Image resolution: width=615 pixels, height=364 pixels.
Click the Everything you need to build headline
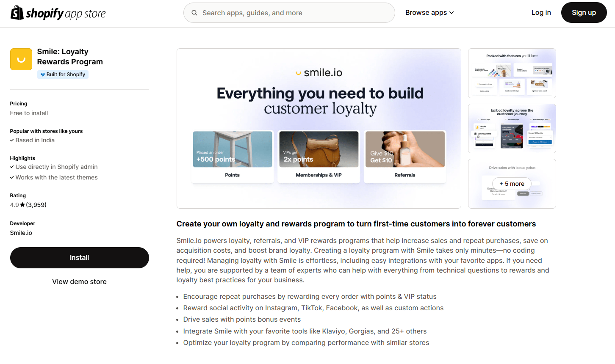point(320,93)
